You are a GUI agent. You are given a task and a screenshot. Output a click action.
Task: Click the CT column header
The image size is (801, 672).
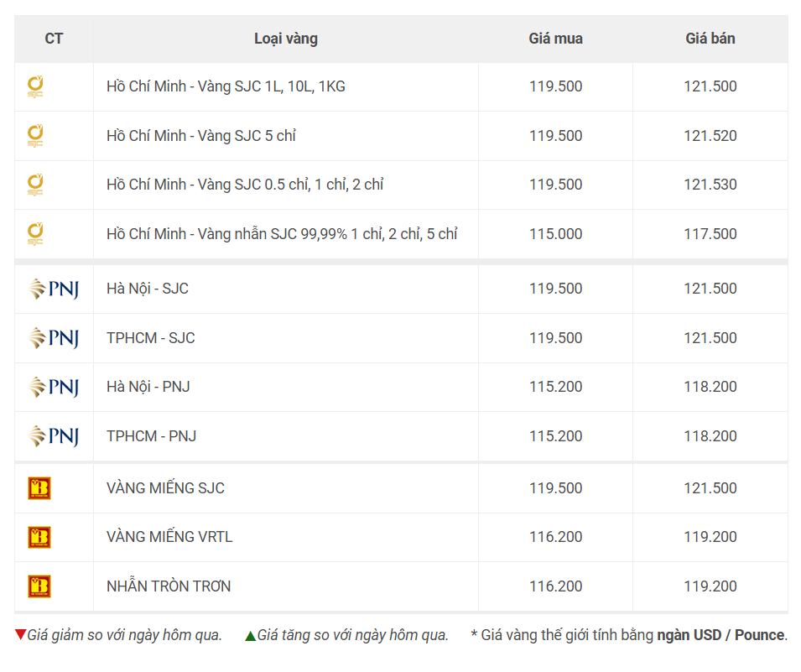coord(55,39)
